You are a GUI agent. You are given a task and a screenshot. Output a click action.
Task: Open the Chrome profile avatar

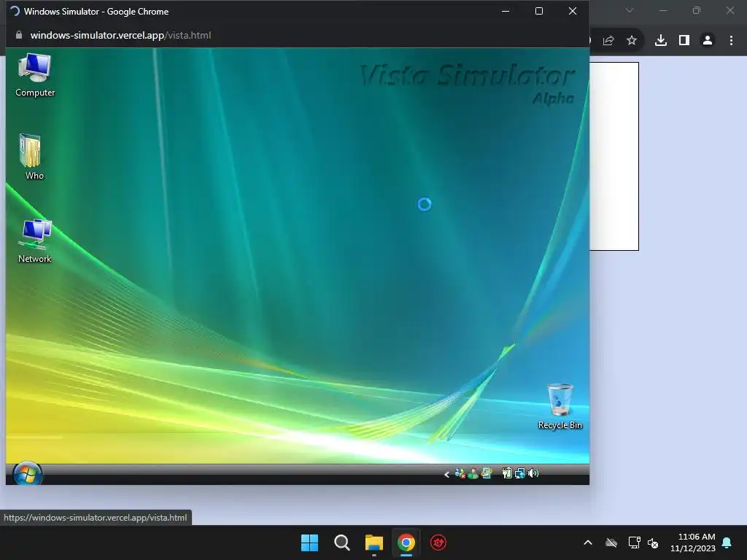tap(708, 41)
